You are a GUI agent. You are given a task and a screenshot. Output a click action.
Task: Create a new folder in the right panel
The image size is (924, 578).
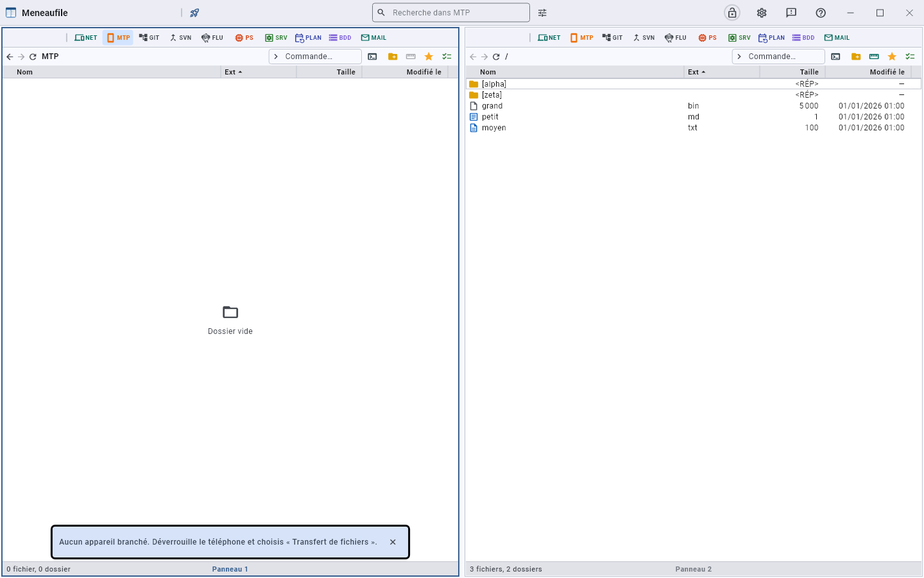[856, 57]
